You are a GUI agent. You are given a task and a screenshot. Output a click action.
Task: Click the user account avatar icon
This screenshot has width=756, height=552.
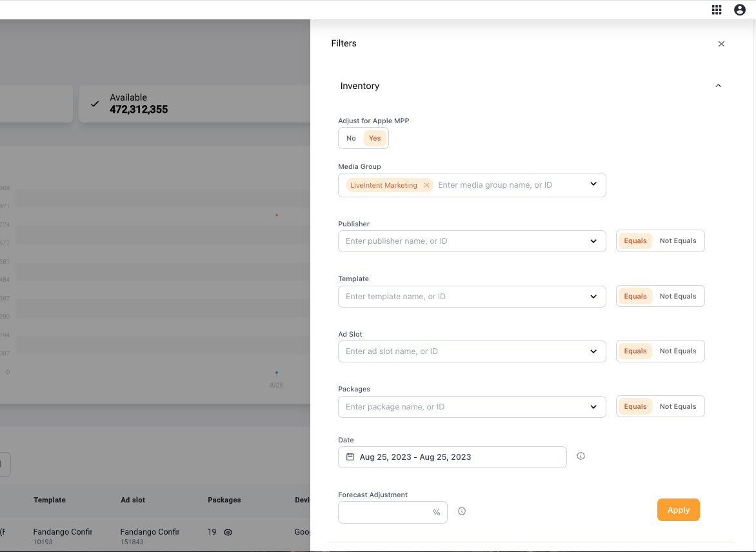coord(740,10)
